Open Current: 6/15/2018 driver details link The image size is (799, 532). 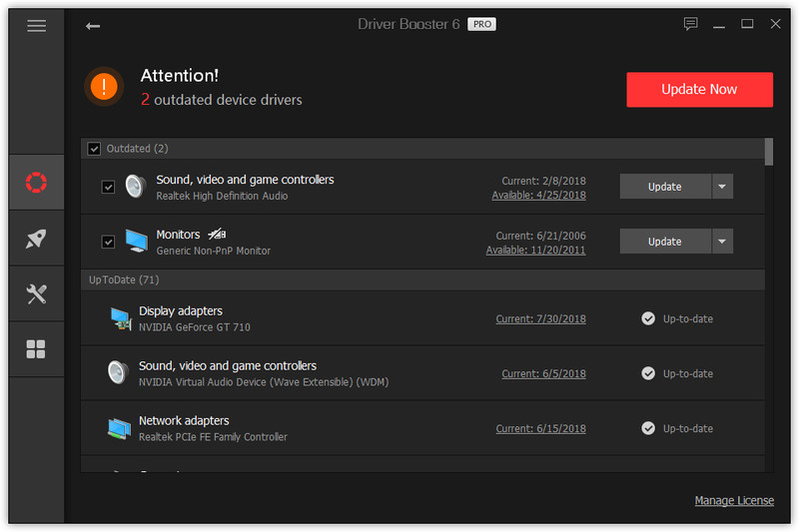pyautogui.click(x=540, y=428)
